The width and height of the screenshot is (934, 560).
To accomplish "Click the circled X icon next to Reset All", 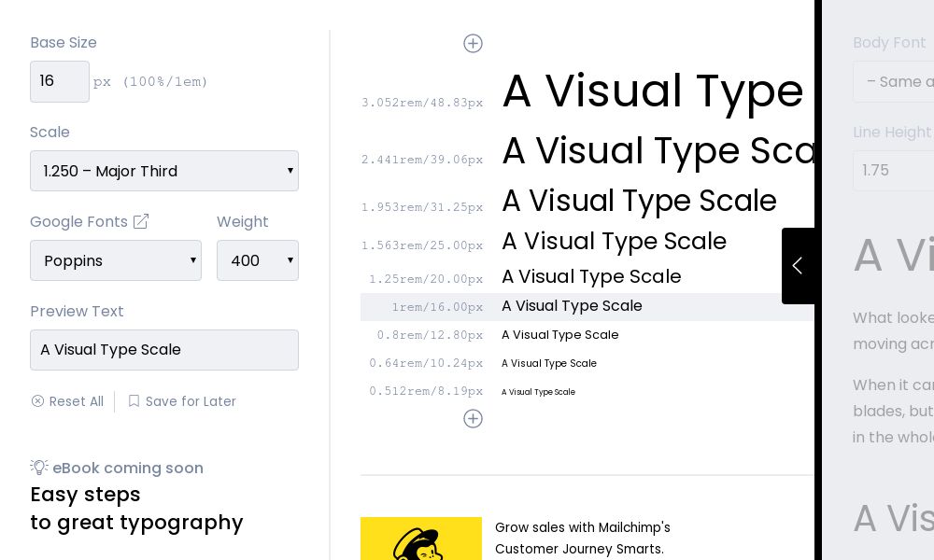I will (x=37, y=400).
